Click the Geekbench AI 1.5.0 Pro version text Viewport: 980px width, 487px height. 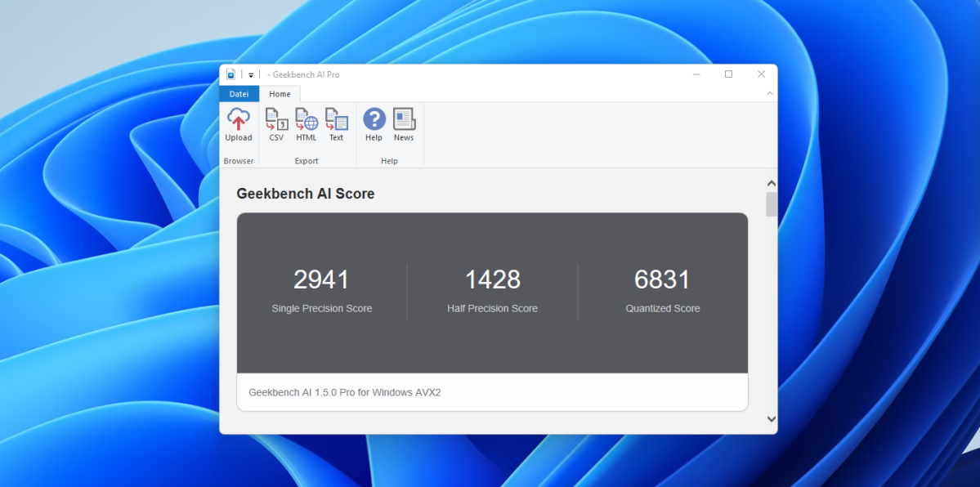tap(344, 392)
